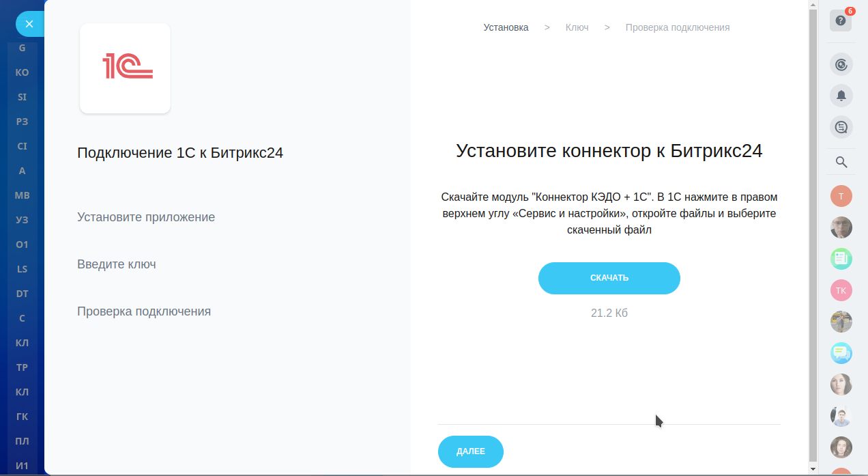Open the 'ПЛ' item in left menu
The image size is (868, 476).
click(x=23, y=441)
